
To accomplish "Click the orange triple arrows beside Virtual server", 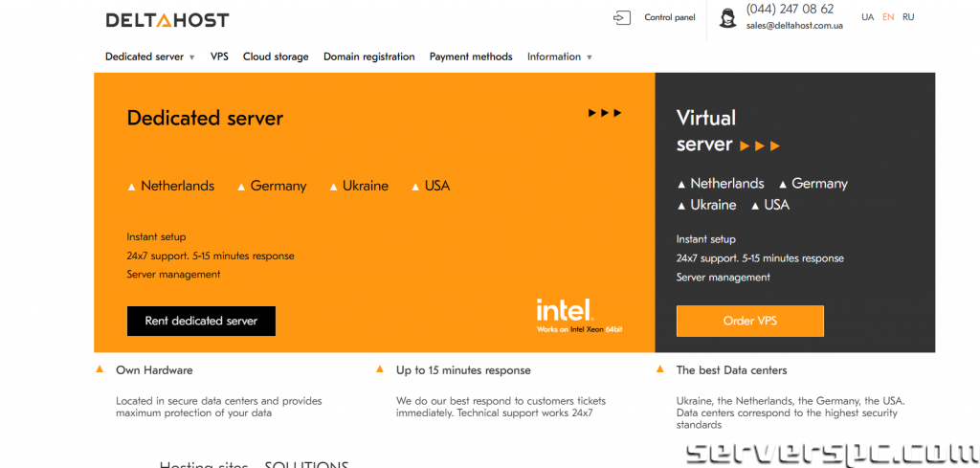I will [x=761, y=145].
